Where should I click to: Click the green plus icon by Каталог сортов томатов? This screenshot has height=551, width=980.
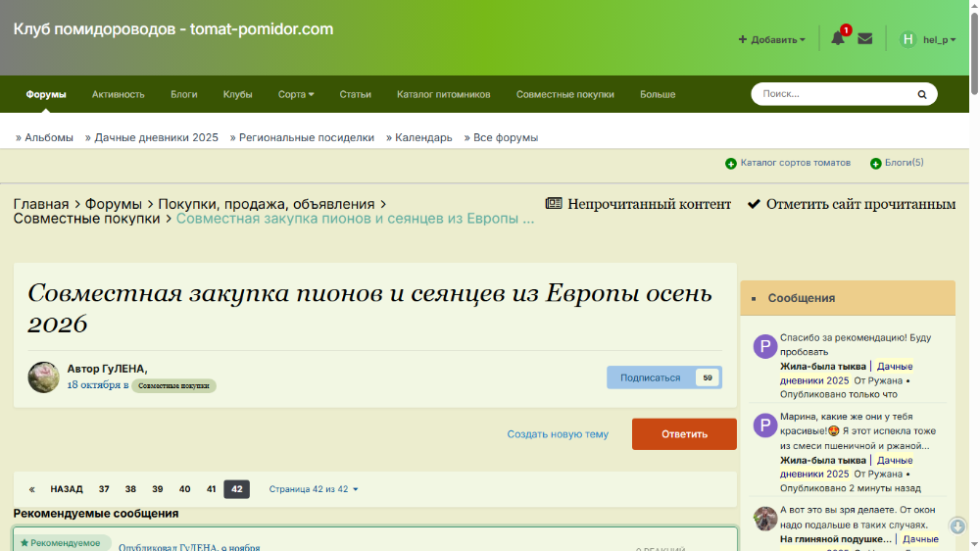[731, 164]
